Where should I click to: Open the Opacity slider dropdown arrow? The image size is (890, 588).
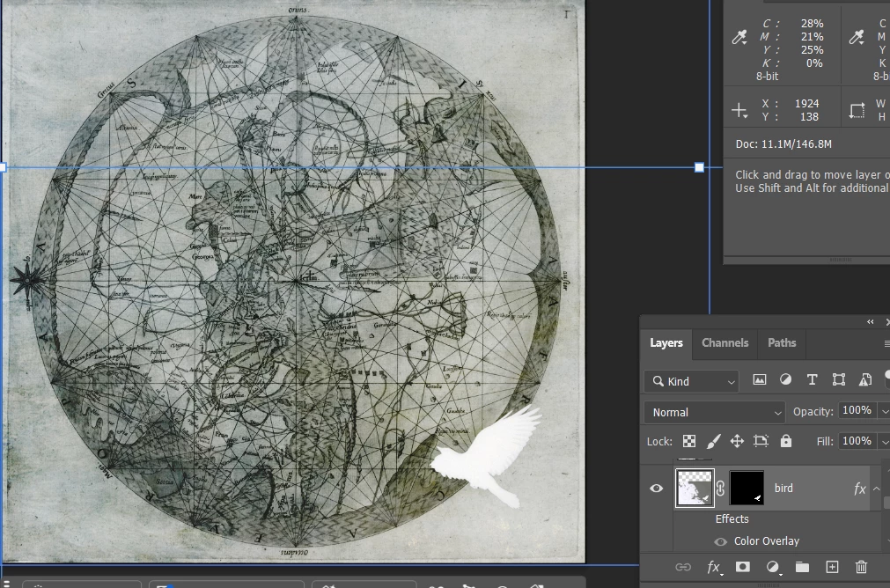pos(884,411)
